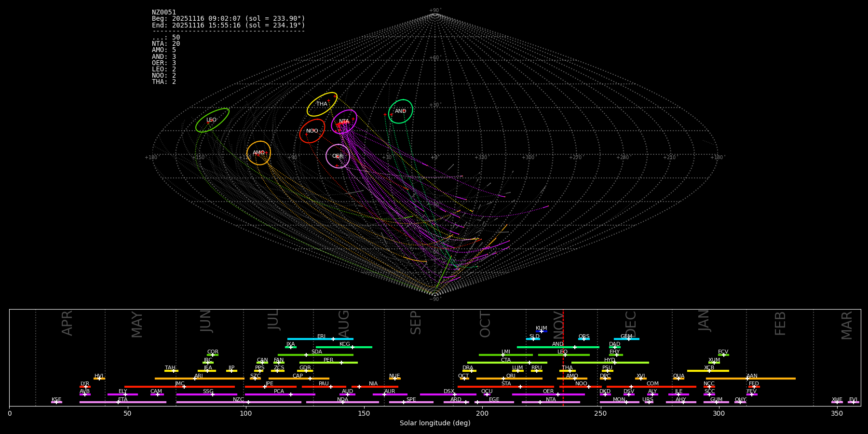This screenshot has width=868, height=434.
Task: Click the NOV month label in timeline
Action: click(558, 323)
